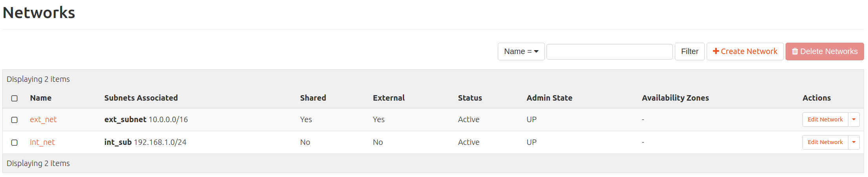
Task: Open the "Name =" filter dropdown
Action: 521,51
